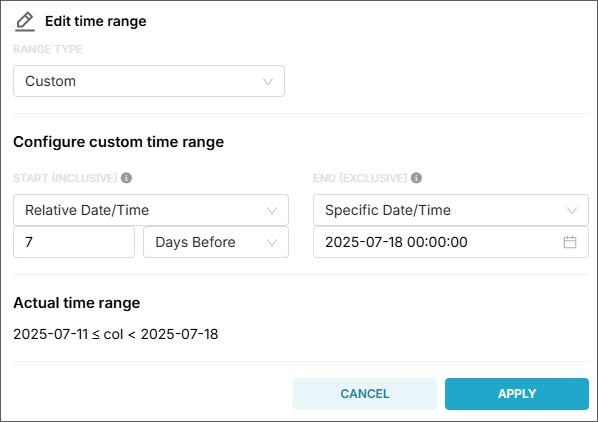Click the Actual time range heading
This screenshot has width=598, height=422.
(x=77, y=303)
